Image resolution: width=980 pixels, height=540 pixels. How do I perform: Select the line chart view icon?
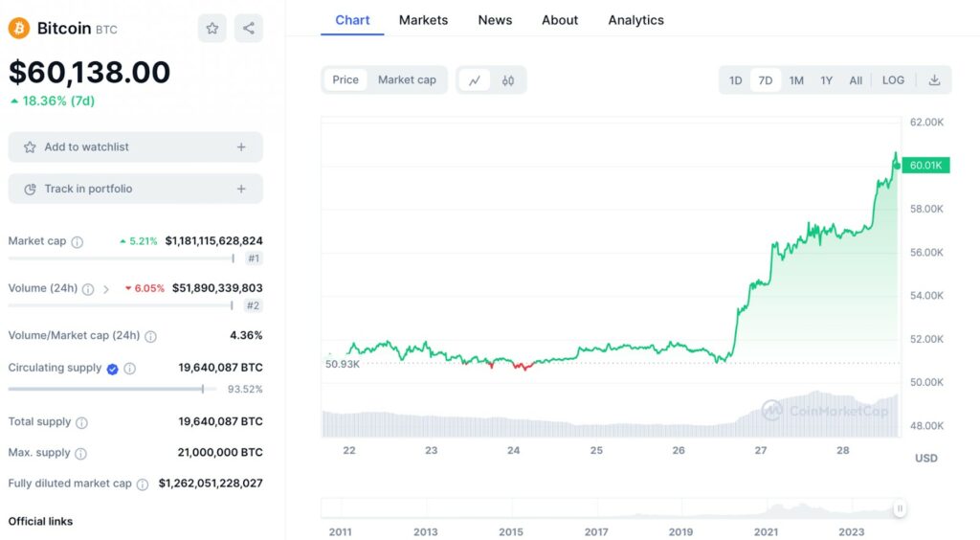(x=475, y=80)
